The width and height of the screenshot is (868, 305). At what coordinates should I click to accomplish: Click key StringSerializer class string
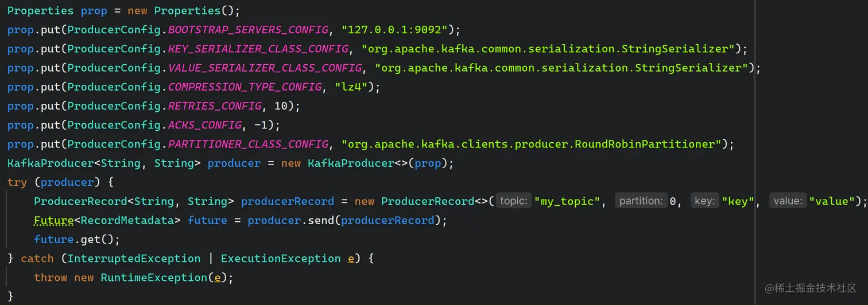(548, 49)
